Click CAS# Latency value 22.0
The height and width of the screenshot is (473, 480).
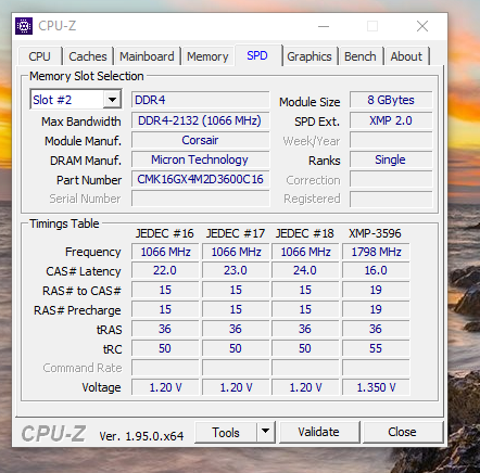click(x=165, y=270)
